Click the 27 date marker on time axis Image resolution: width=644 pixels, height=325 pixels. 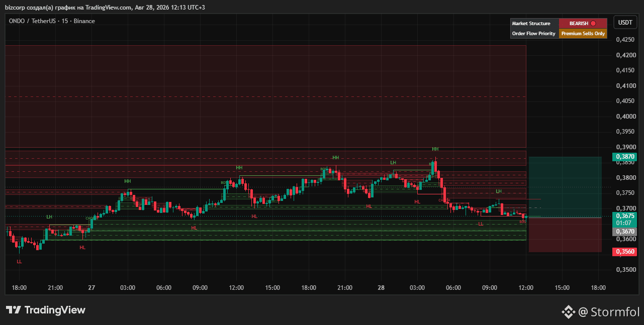click(x=91, y=288)
